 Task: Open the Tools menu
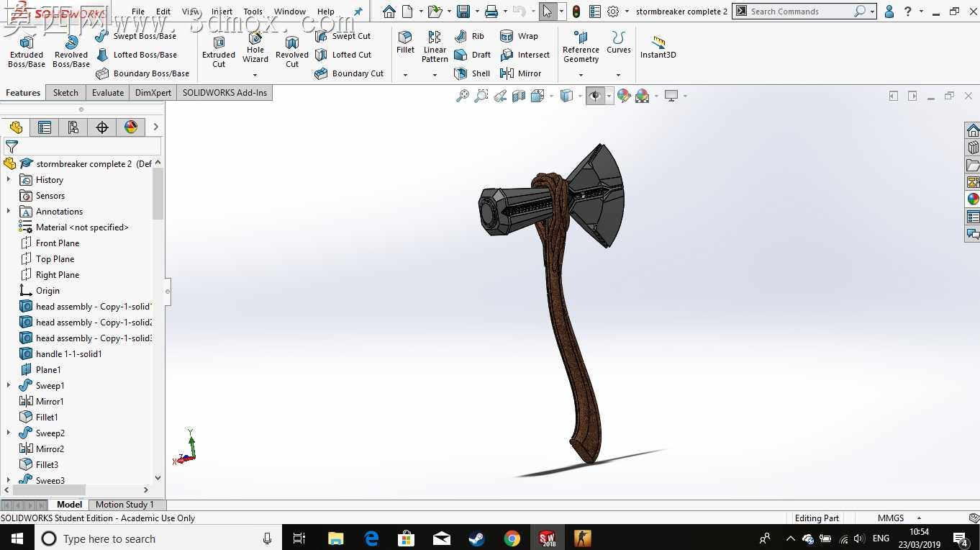click(253, 12)
